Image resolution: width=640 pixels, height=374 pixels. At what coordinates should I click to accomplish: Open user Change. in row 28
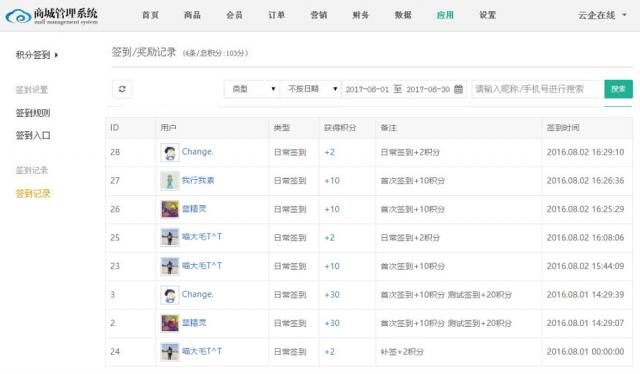198,151
